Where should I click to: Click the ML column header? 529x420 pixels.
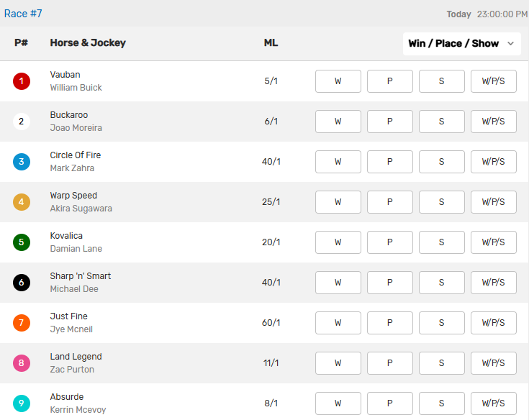pos(271,43)
